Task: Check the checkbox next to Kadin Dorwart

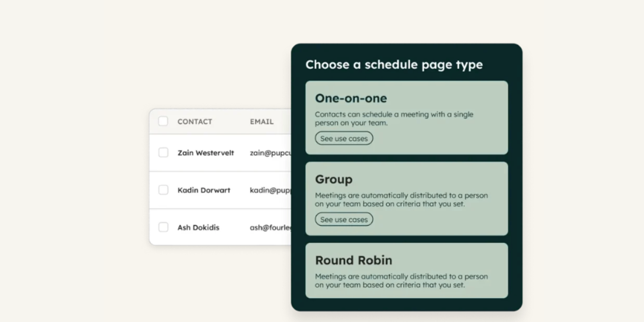Action: pyautogui.click(x=163, y=190)
